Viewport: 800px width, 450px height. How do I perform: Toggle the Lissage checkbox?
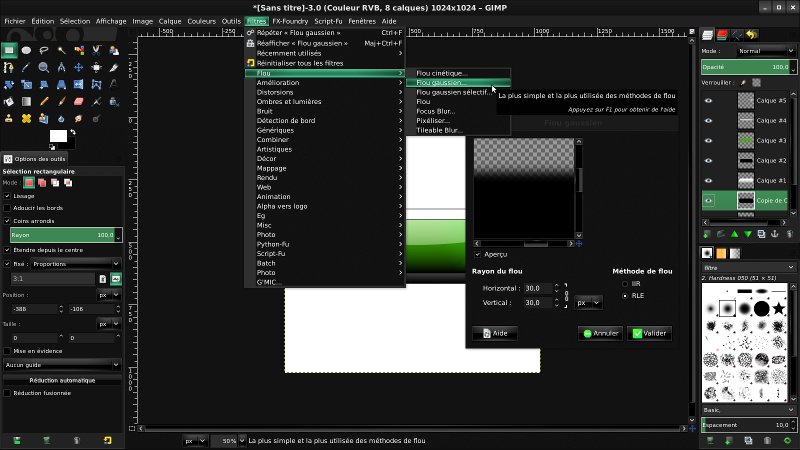click(x=7, y=196)
